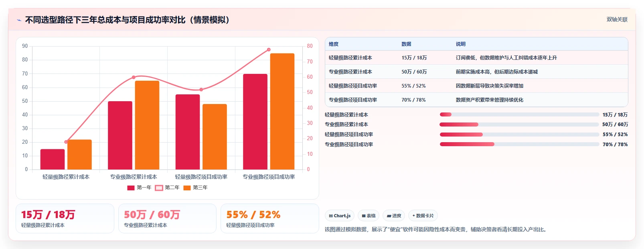Click description 数据资产积累带来管理持续优化
644x249 pixels.
pyautogui.click(x=489, y=100)
